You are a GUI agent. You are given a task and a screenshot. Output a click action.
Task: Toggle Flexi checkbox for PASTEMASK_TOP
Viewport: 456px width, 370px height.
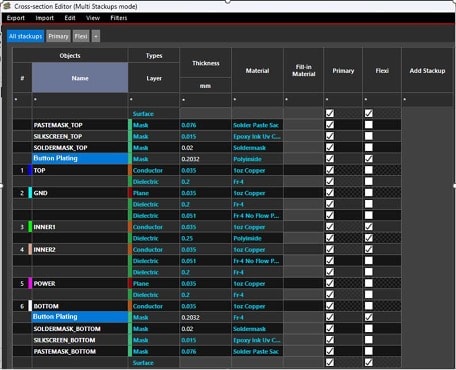(x=368, y=125)
